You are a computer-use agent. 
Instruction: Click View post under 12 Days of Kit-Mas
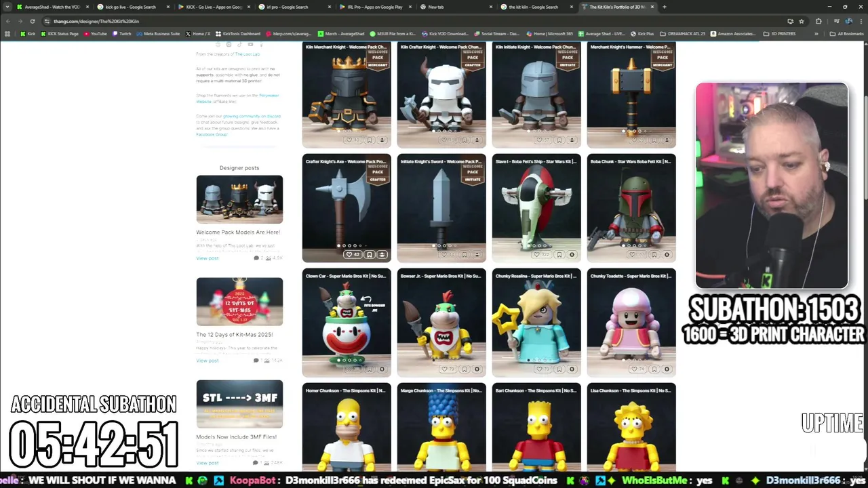(x=208, y=361)
